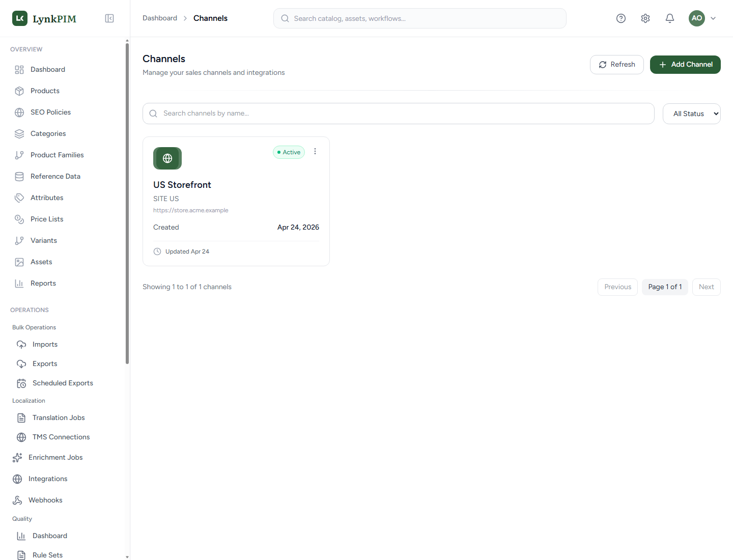Open Reference Data section
Image resolution: width=733 pixels, height=560 pixels.
tap(55, 177)
